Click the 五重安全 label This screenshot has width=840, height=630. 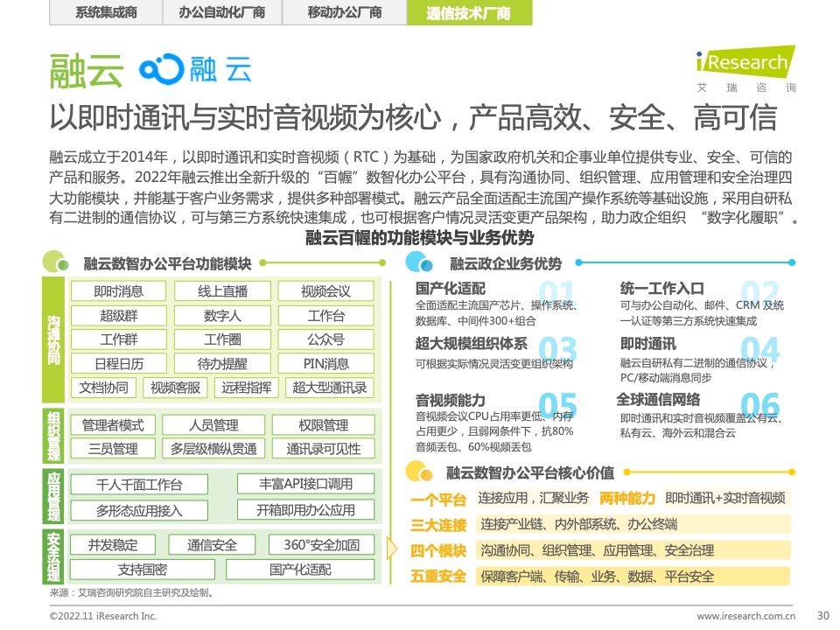(x=438, y=576)
